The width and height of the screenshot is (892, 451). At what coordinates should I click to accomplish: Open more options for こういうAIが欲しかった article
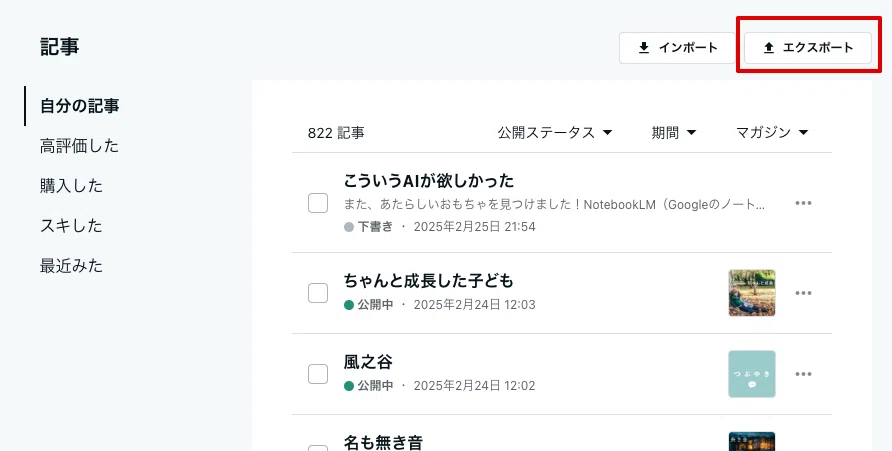tap(803, 203)
